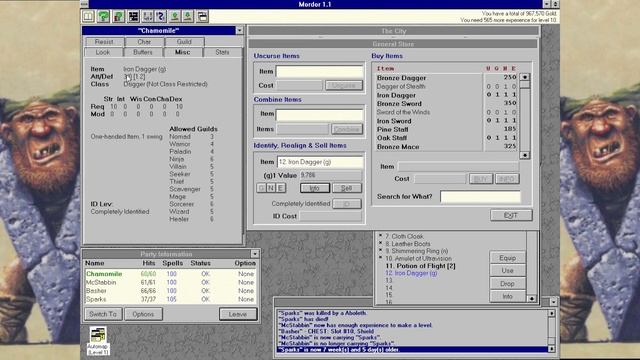This screenshot has height=360, width=640.
Task: Click the first green arrow toolbar icon
Action: click(x=175, y=16)
